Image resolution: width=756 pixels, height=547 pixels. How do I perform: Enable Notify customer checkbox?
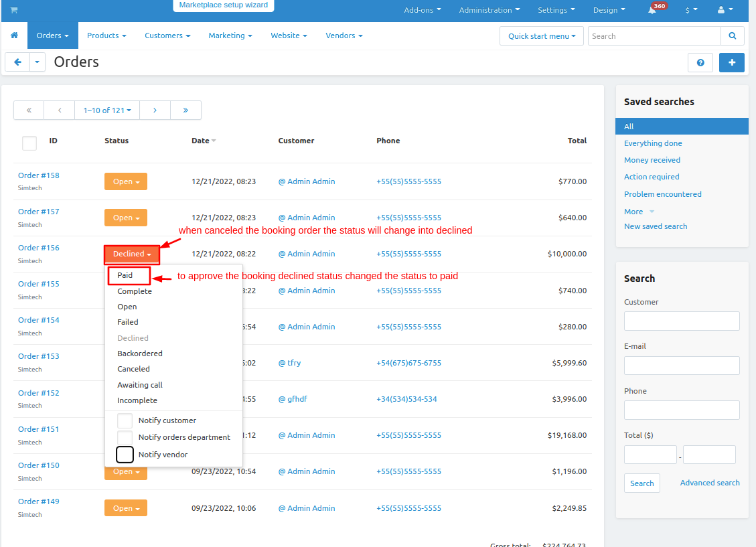click(x=125, y=420)
